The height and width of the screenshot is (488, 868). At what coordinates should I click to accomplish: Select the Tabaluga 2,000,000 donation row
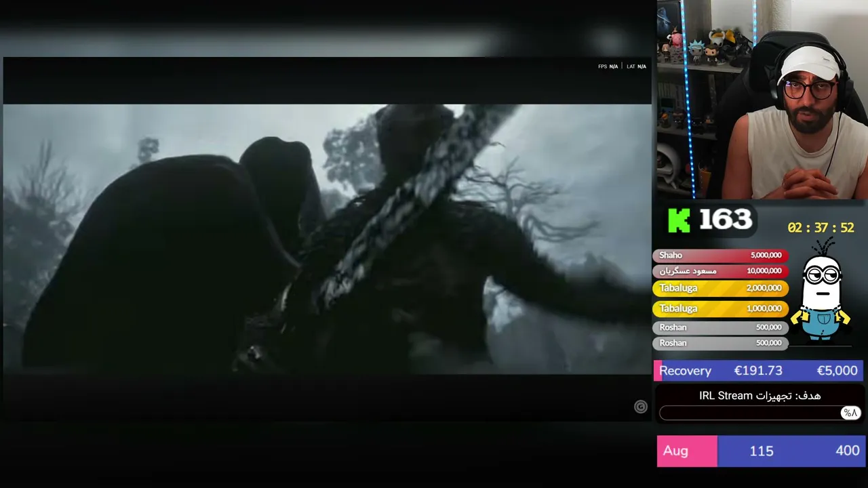point(720,288)
